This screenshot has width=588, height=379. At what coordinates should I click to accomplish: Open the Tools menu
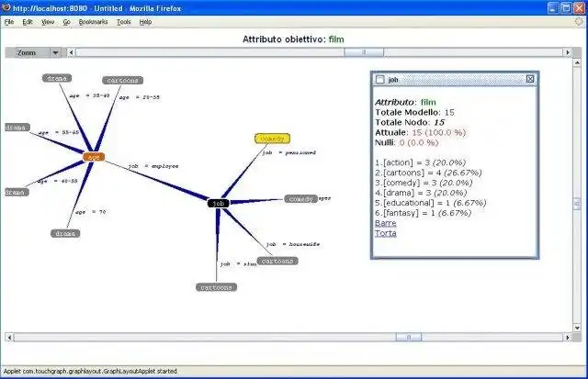(x=123, y=22)
